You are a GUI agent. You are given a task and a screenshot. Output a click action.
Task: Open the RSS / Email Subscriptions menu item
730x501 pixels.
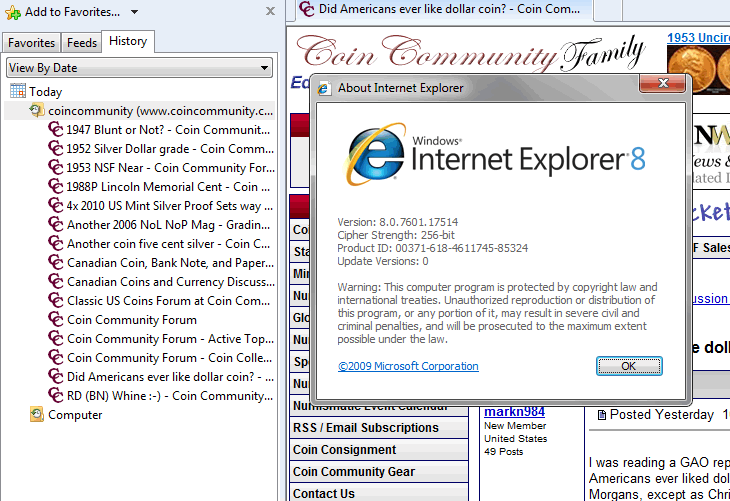tap(379, 428)
